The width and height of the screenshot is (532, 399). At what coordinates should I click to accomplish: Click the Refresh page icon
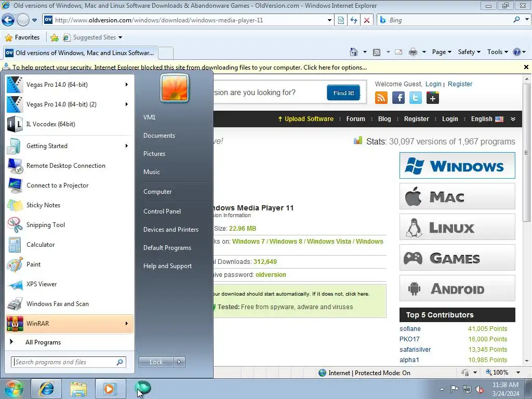tap(354, 20)
